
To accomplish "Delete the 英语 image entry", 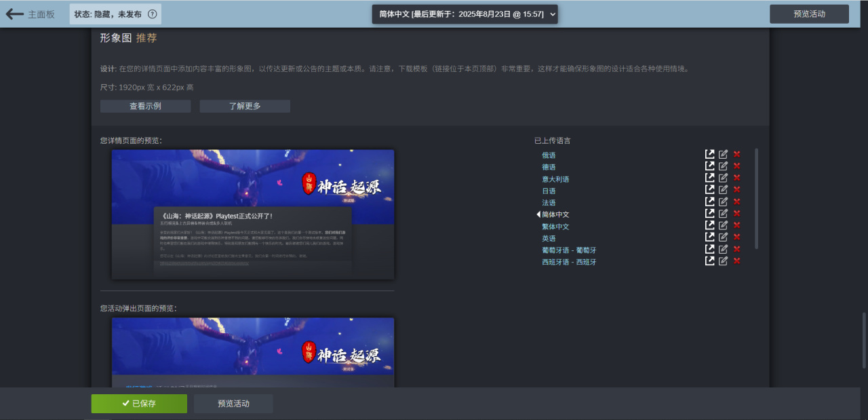I will [737, 237].
